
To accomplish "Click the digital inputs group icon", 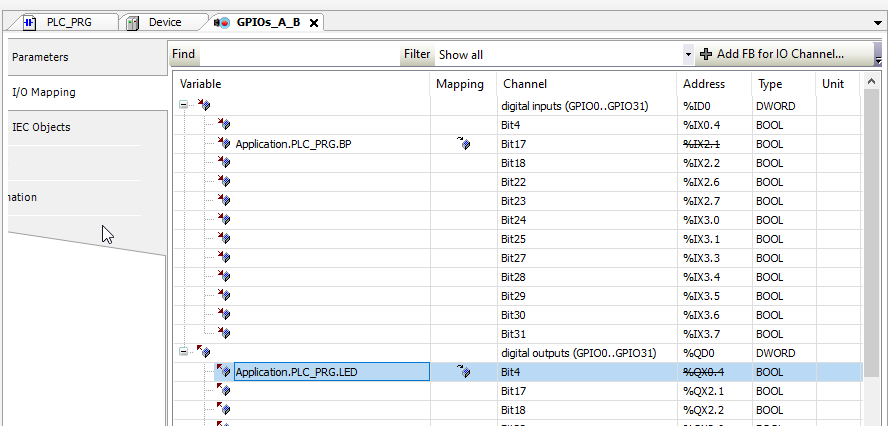I will [x=204, y=105].
